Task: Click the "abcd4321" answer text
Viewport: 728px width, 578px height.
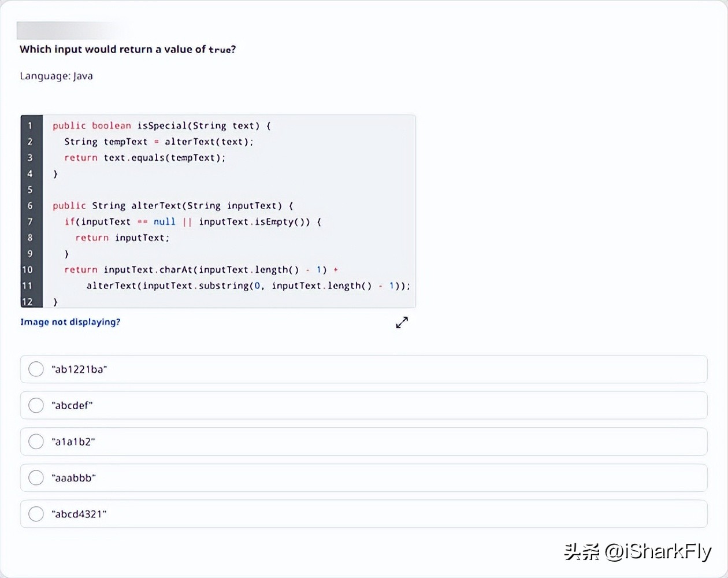Action: [79, 514]
